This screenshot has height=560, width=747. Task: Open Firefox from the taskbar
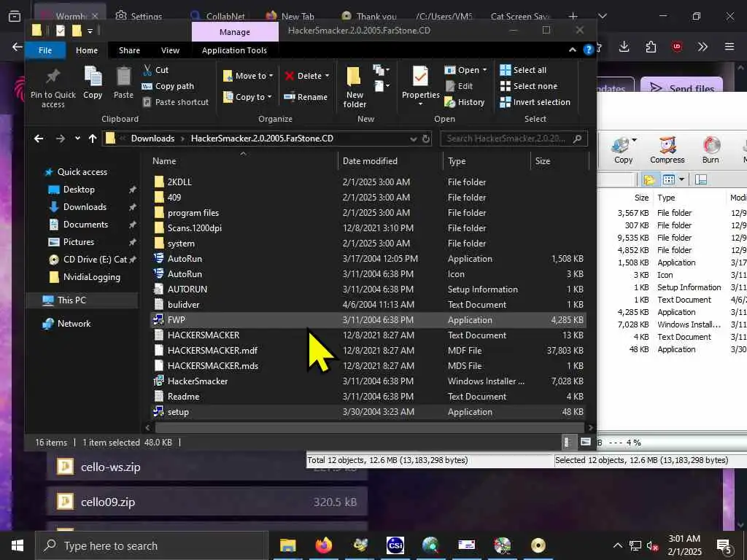tap(323, 545)
